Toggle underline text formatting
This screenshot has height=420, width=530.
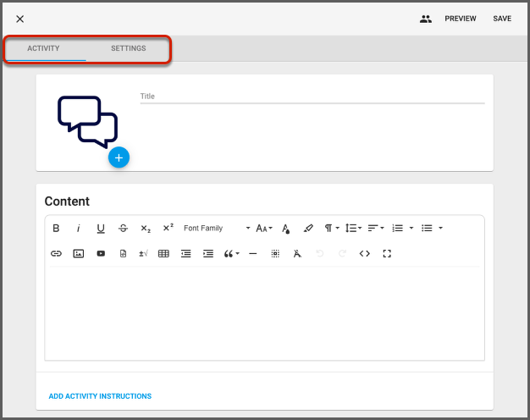pos(101,228)
